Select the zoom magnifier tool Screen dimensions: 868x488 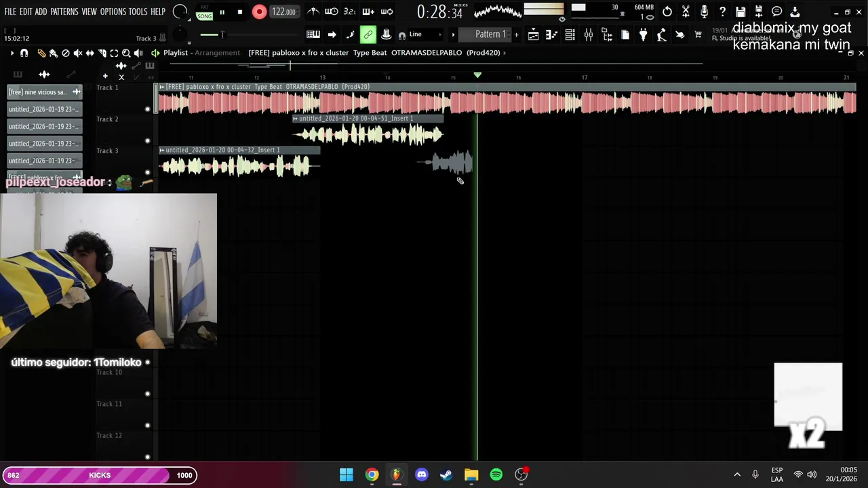(x=126, y=53)
